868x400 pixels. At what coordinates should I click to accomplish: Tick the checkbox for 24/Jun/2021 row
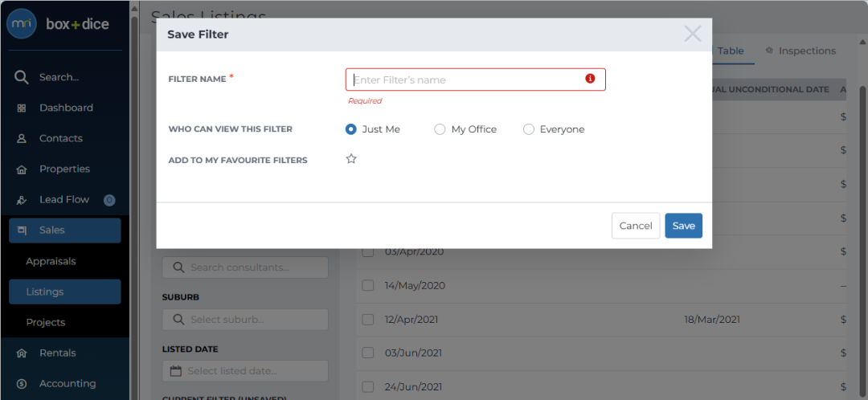[367, 386]
